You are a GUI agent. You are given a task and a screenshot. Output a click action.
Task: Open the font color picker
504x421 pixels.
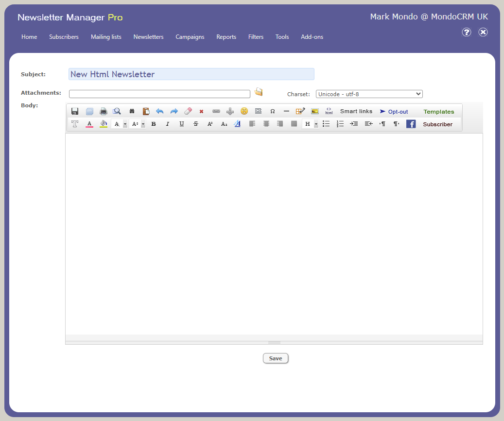coord(89,124)
